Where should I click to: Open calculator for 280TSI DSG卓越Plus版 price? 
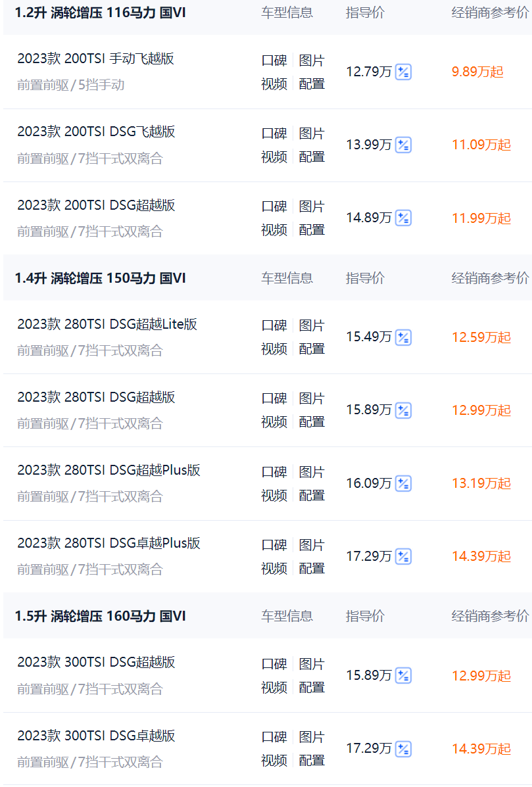tap(403, 556)
